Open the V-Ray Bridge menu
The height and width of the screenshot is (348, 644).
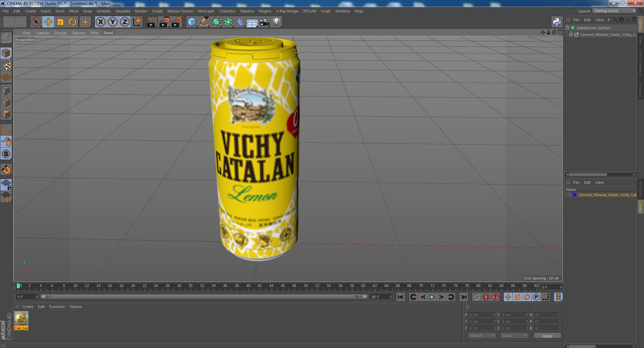click(287, 11)
